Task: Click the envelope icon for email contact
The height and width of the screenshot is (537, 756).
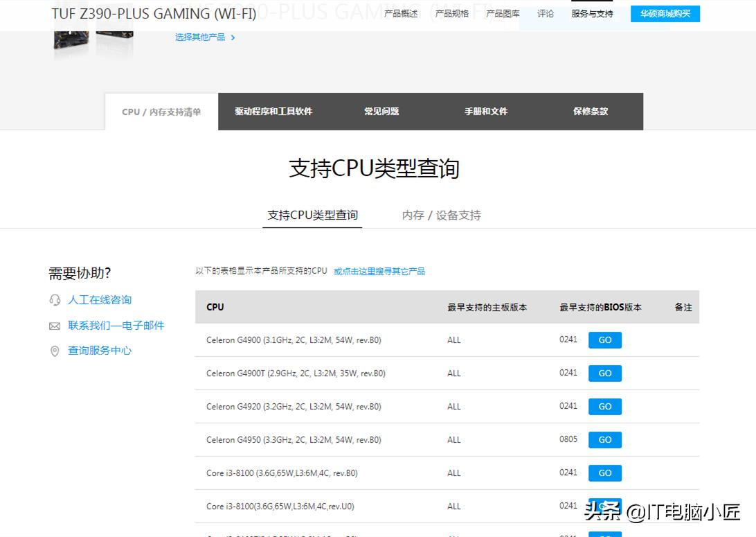Action: pyautogui.click(x=55, y=325)
